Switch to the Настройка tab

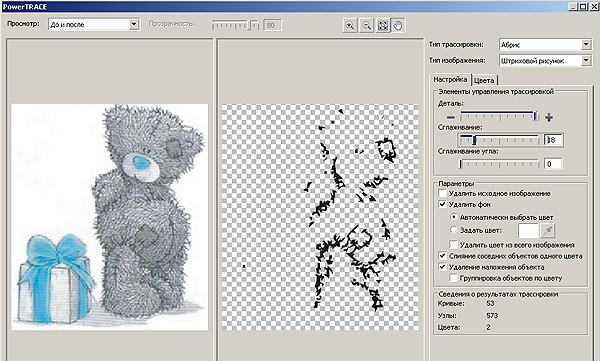[x=450, y=79]
